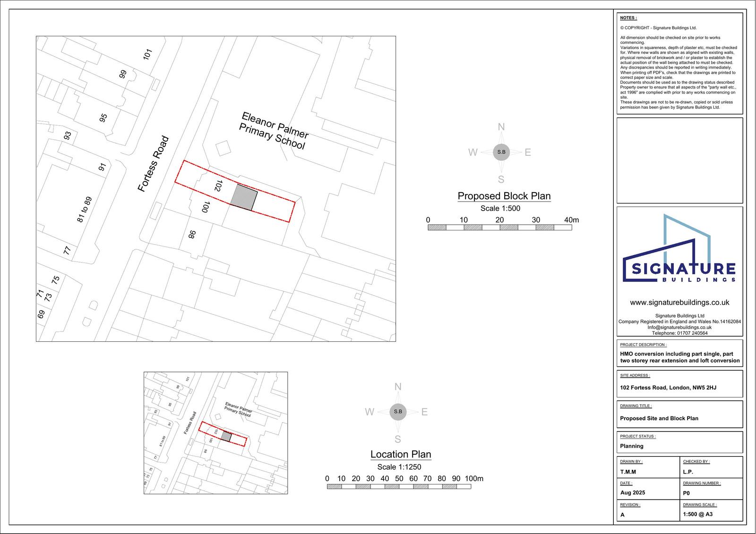Click the Aug 2025 date field
The image size is (756, 534).
pyautogui.click(x=632, y=492)
